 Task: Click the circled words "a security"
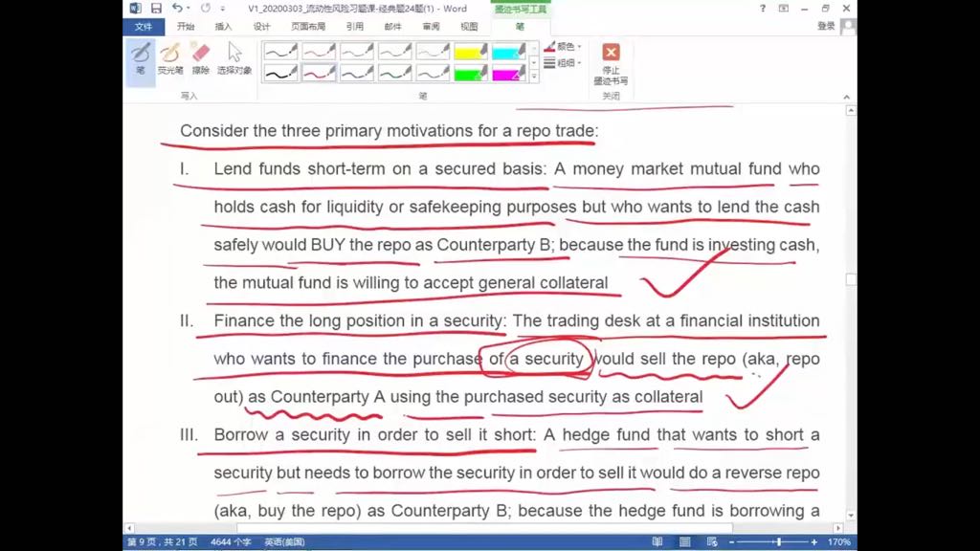pos(546,359)
